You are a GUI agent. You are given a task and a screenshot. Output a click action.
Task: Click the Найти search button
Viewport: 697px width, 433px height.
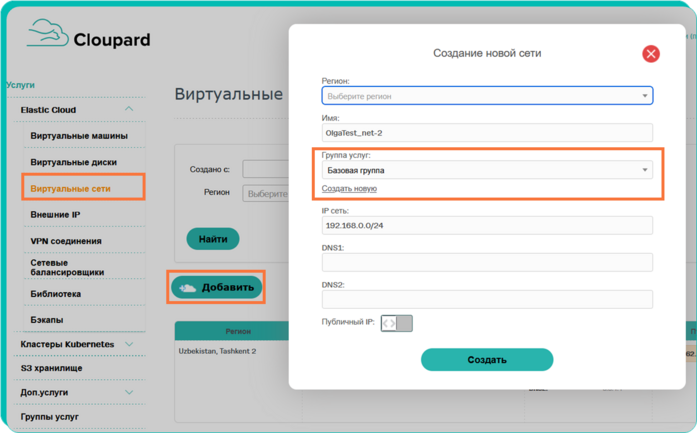pyautogui.click(x=212, y=239)
